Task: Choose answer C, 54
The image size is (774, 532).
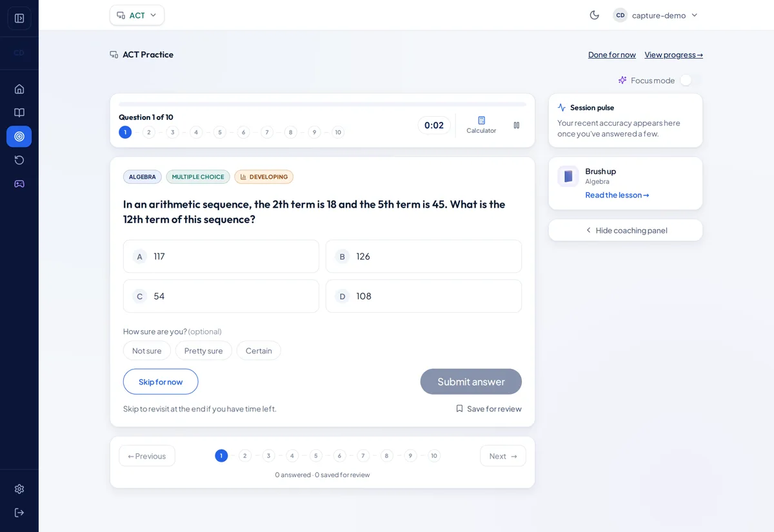Action: (x=221, y=296)
